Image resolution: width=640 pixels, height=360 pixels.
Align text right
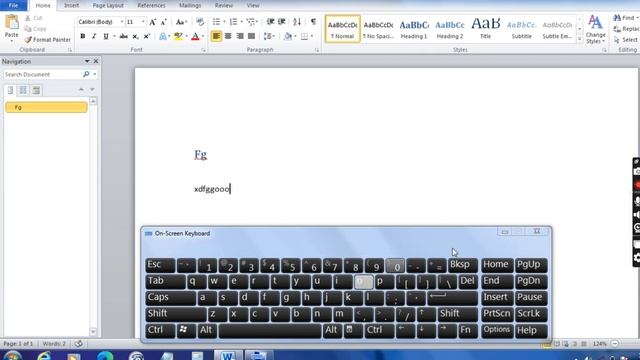click(240, 36)
